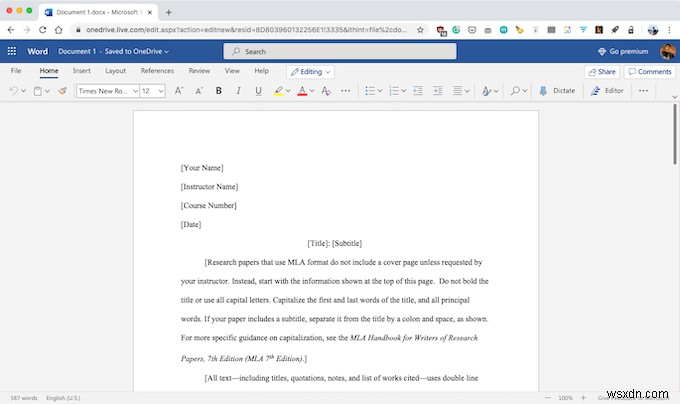
Task: Click the Undo icon
Action: point(14,91)
